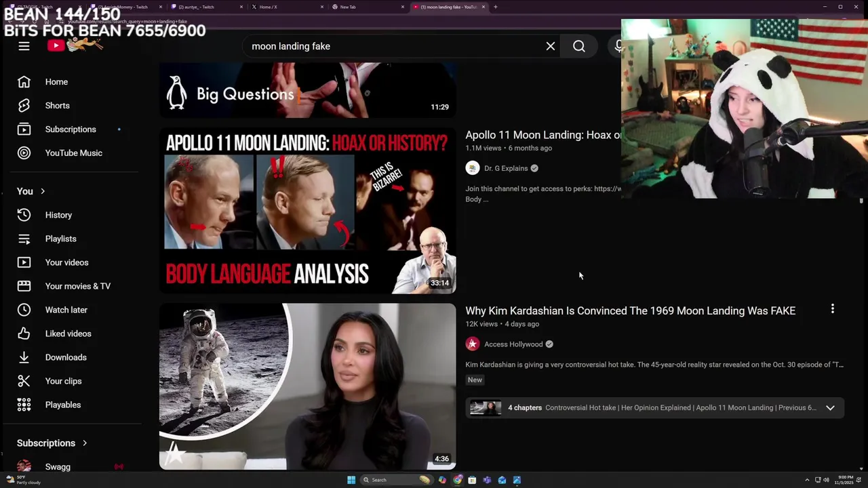Open the Kim Kardashian moon landing thumbnail
The height and width of the screenshot is (488, 868).
click(x=308, y=386)
